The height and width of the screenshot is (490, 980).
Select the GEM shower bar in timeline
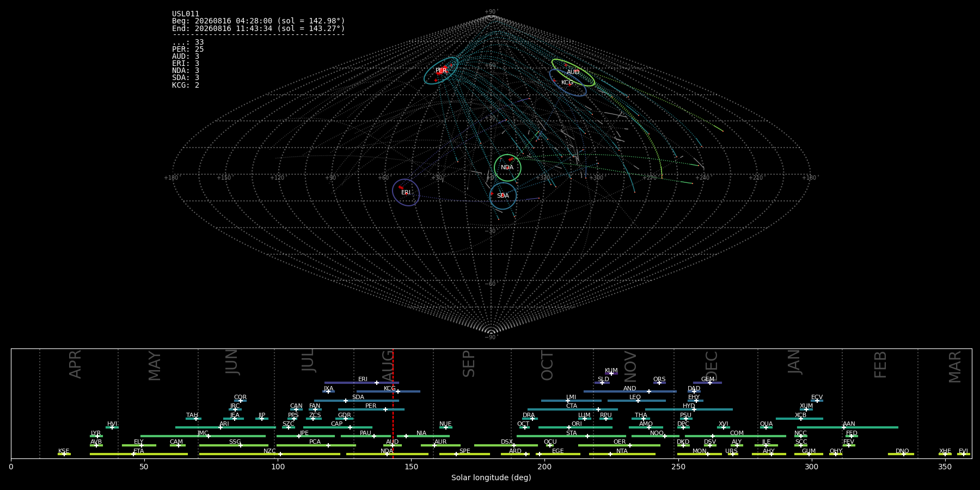(707, 383)
